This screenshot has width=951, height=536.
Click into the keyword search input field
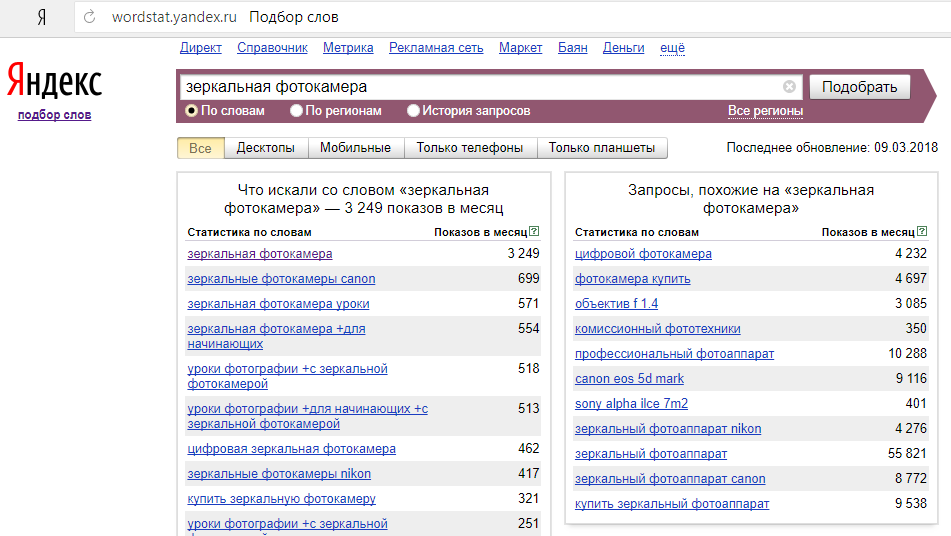point(480,87)
